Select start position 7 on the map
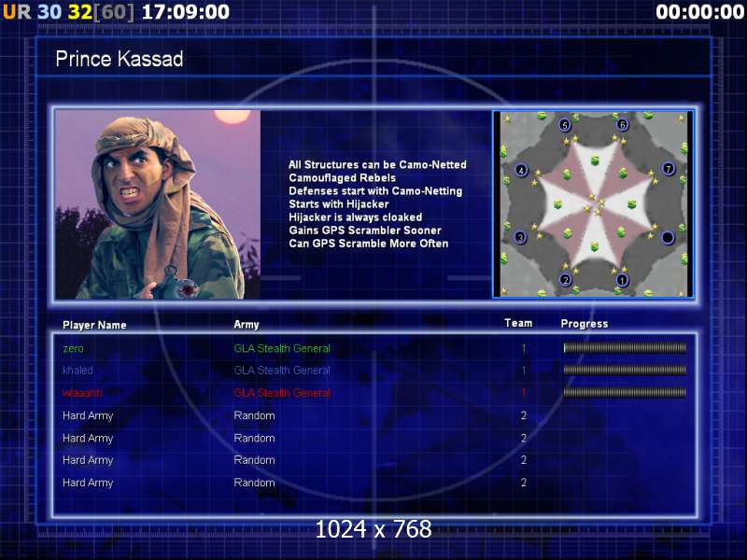The image size is (747, 560). tap(669, 169)
